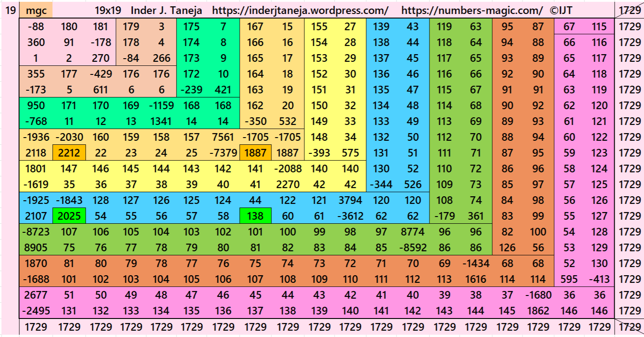Viewport: 644px width, 337px height.
Task: Select the bright green 2025 cell
Action: pyautogui.click(x=69, y=216)
